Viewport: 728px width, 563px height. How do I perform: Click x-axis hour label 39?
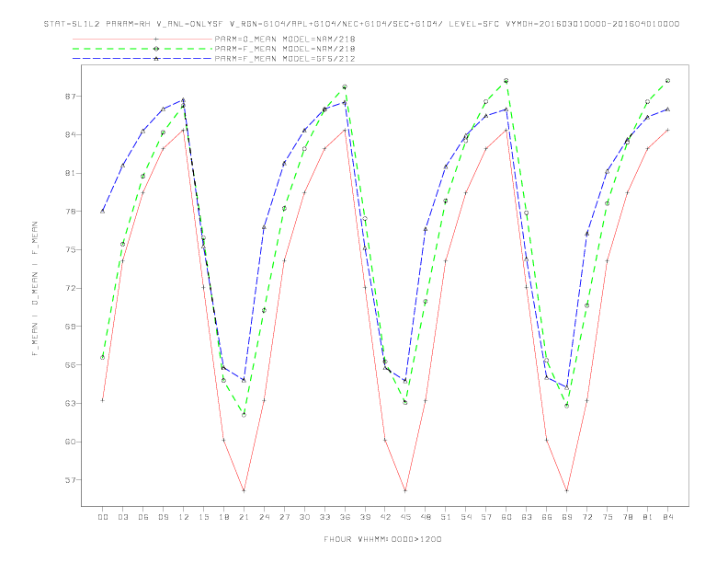[x=365, y=517]
